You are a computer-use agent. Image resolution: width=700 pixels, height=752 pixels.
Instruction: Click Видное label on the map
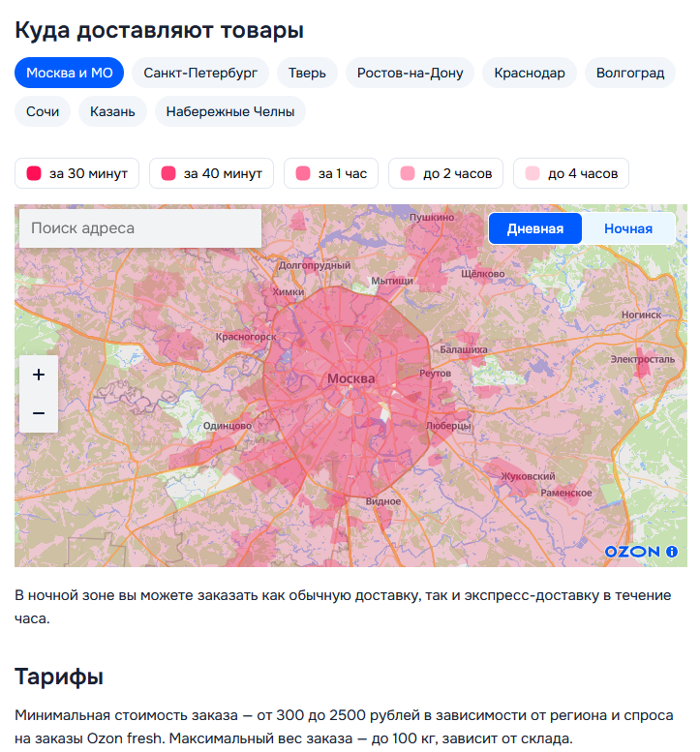pos(382,501)
